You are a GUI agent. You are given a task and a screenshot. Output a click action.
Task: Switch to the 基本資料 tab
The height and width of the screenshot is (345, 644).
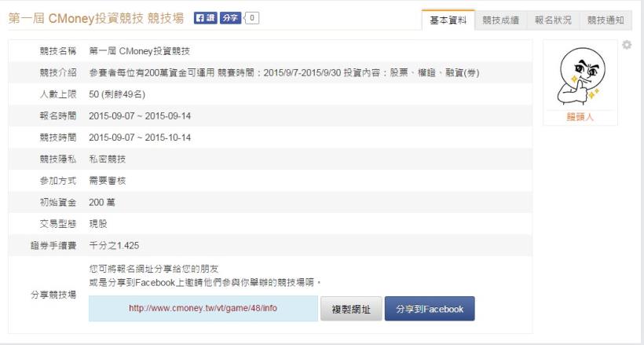point(448,20)
